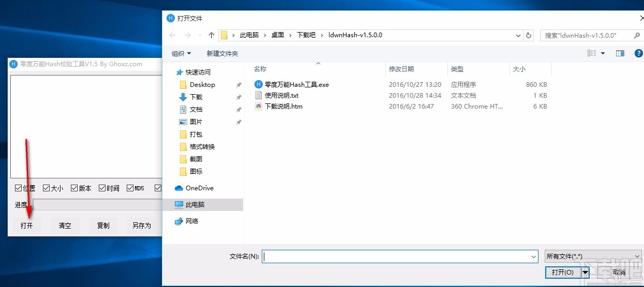Click the Hash tool title bar H icon

click(14, 64)
